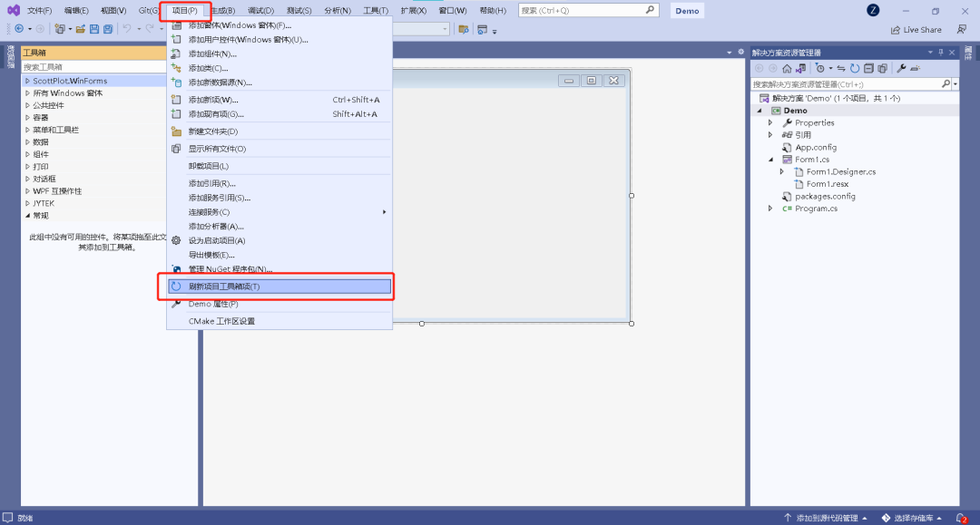Click the Show All Files icon in Solution Explorer

tap(882, 68)
